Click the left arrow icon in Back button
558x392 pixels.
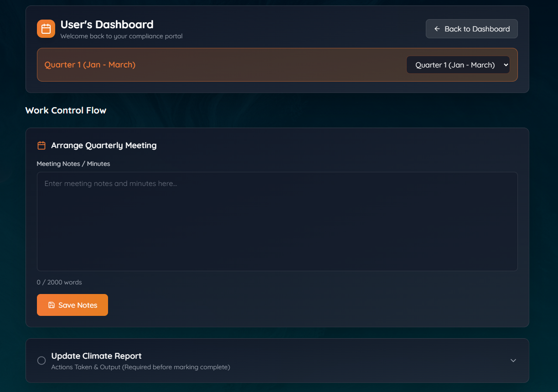click(x=437, y=29)
